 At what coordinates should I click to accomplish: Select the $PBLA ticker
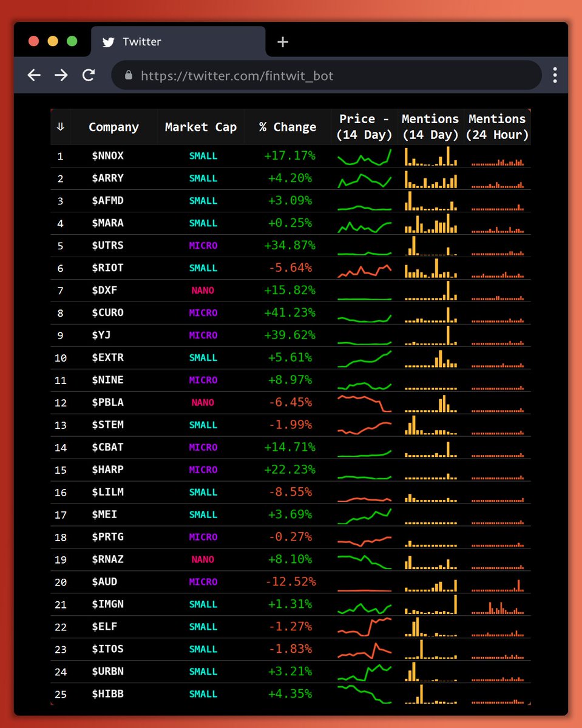(108, 403)
